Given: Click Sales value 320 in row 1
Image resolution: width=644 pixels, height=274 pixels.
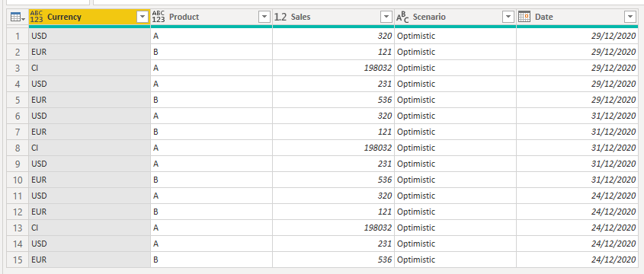Looking at the screenshot, I should 334,36.
